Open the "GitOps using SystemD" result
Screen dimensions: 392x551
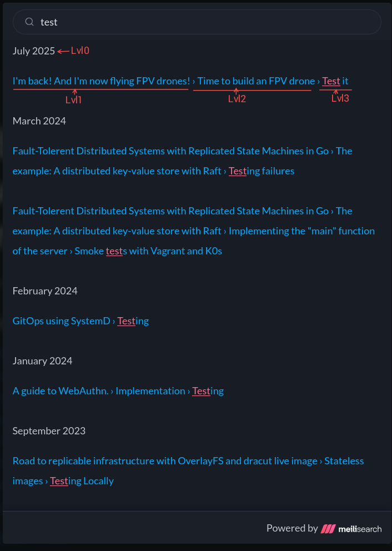(x=61, y=321)
